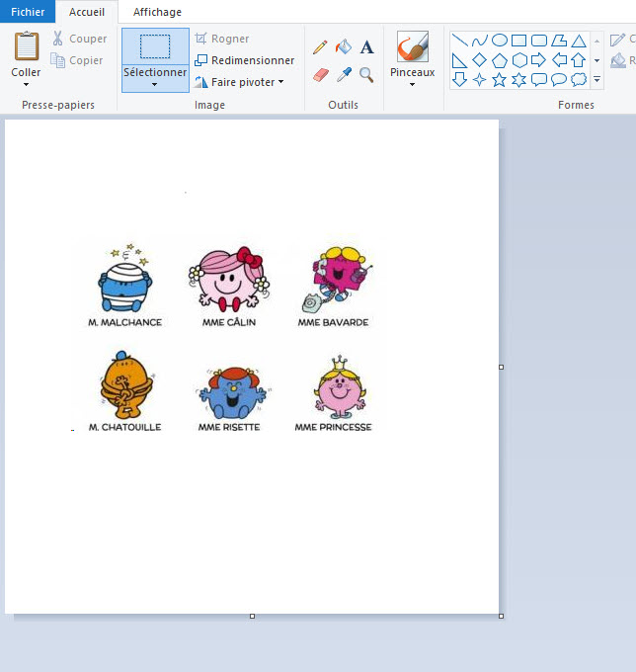Choose the Diamond shape
The height and width of the screenshot is (672, 636).
(x=479, y=60)
